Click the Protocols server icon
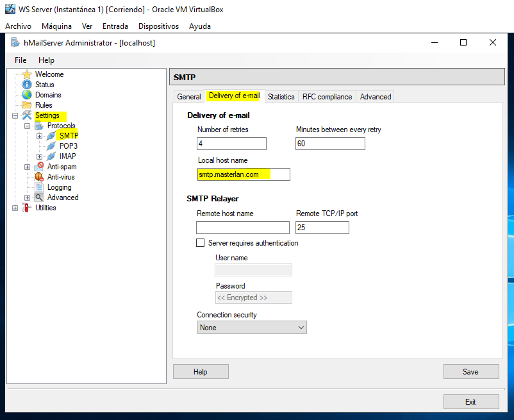514x420 pixels. point(39,126)
